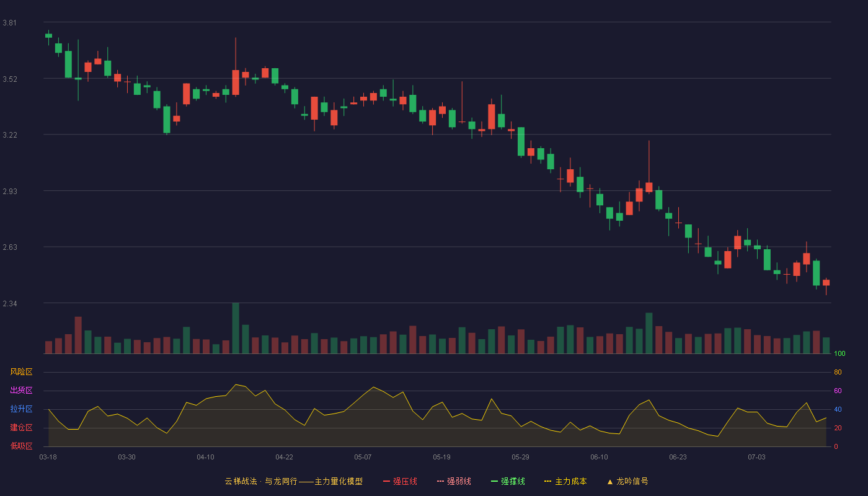Click the 2.34 price axis label

point(9,303)
